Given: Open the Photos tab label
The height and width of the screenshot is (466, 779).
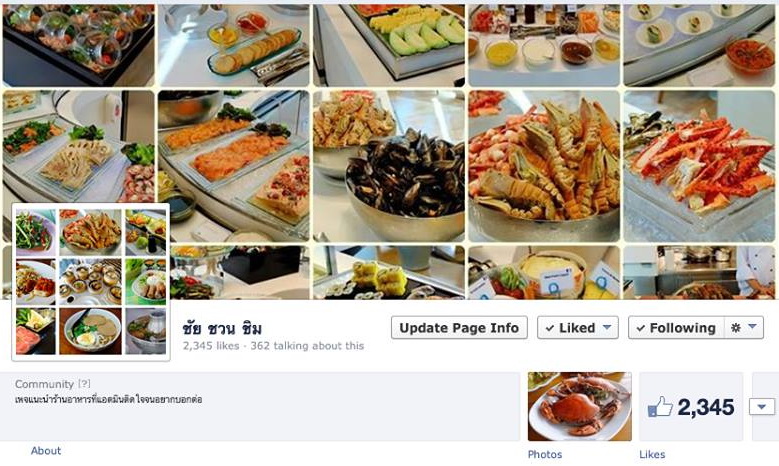Looking at the screenshot, I should [545, 454].
